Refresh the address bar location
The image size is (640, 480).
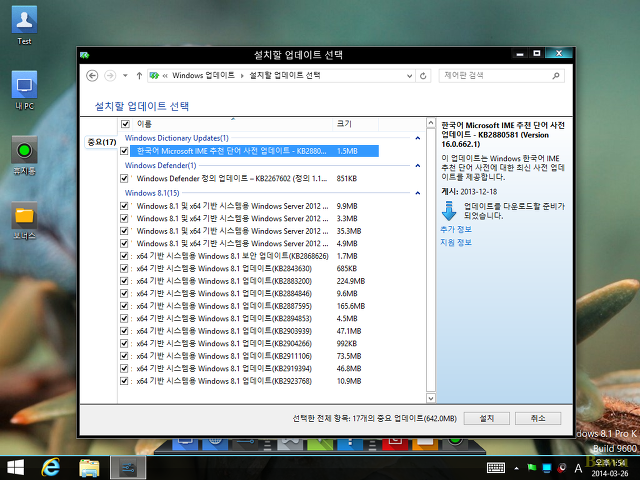(x=423, y=76)
